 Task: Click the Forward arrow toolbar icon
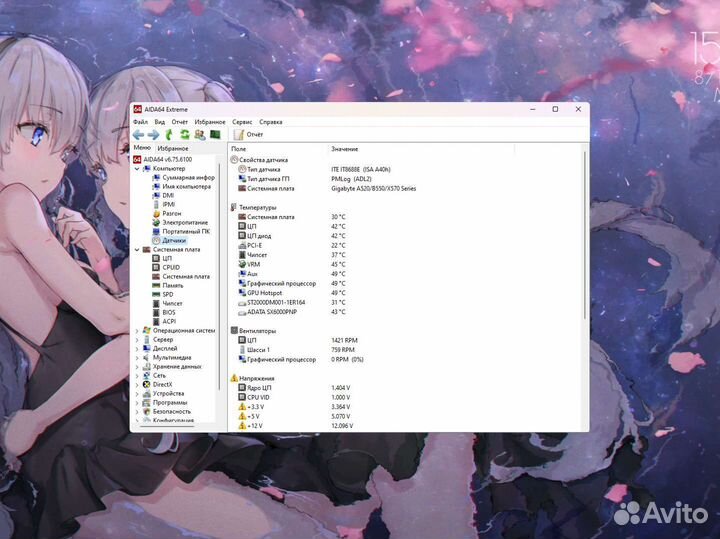pos(153,135)
